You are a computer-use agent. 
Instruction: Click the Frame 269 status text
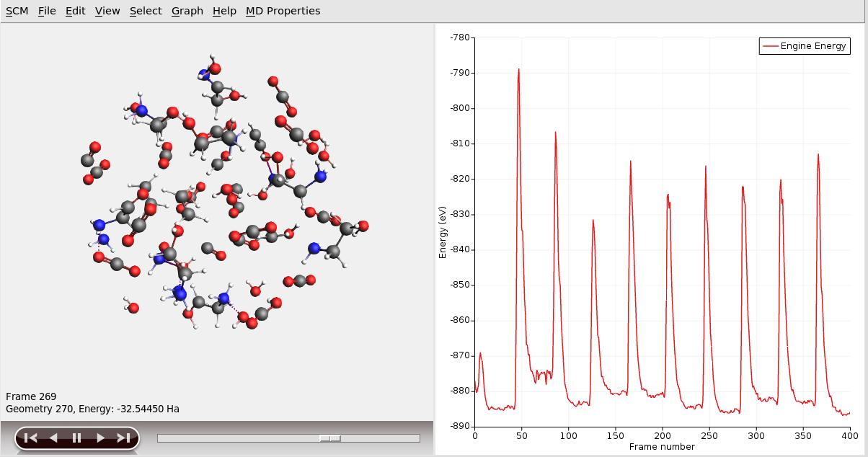click(31, 396)
